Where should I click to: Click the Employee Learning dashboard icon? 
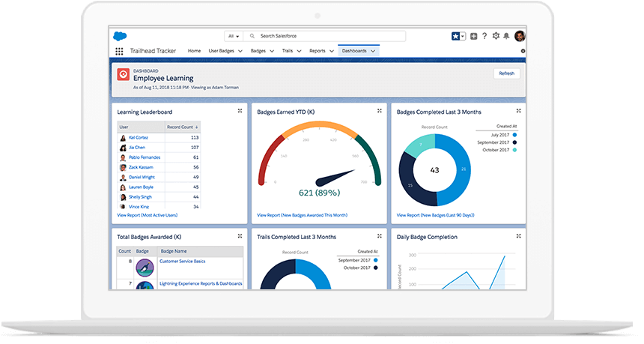point(124,74)
